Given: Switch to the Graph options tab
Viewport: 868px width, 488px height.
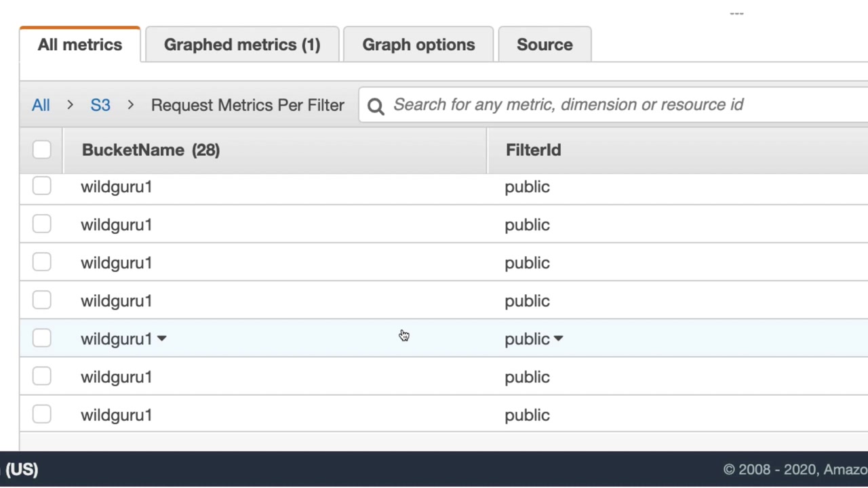Looking at the screenshot, I should point(418,45).
